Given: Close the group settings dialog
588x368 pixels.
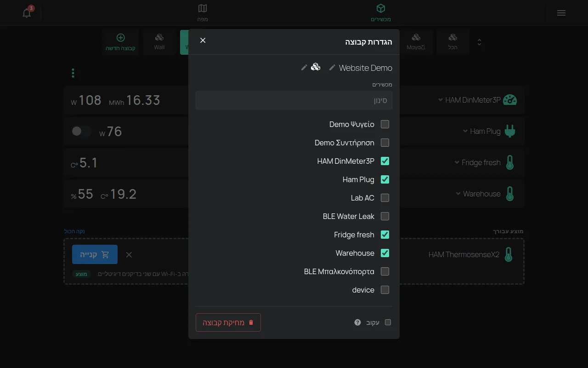Looking at the screenshot, I should tap(203, 40).
